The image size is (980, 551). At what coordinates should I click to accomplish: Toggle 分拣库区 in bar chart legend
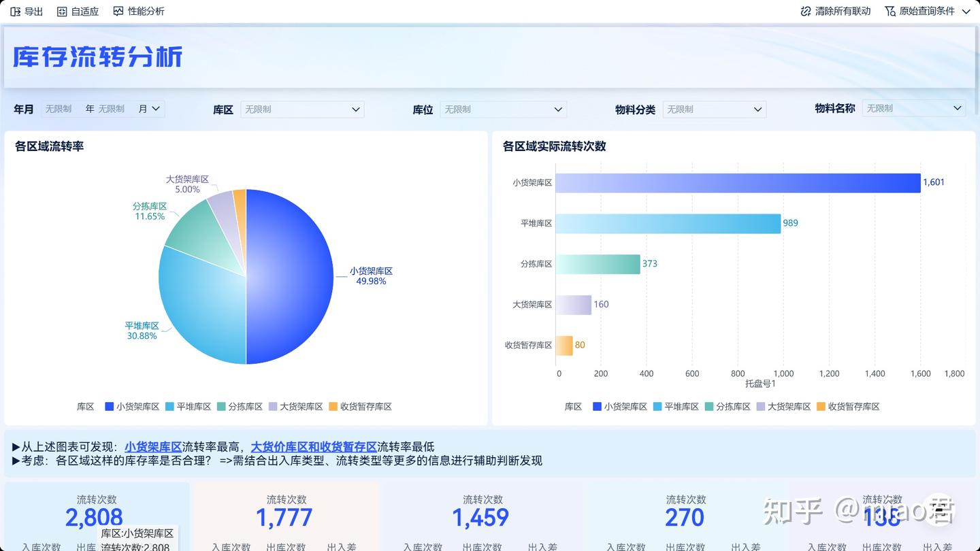coord(728,407)
